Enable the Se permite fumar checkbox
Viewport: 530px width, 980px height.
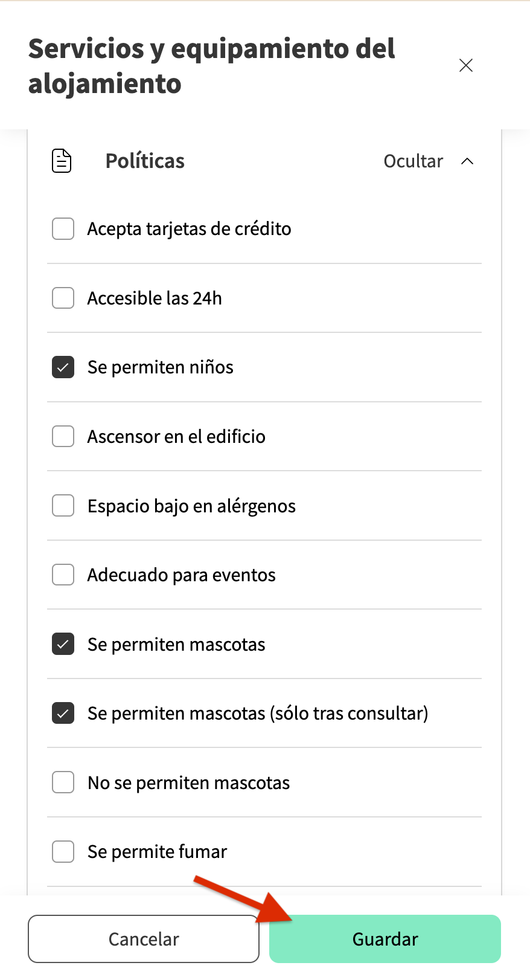tap(63, 851)
